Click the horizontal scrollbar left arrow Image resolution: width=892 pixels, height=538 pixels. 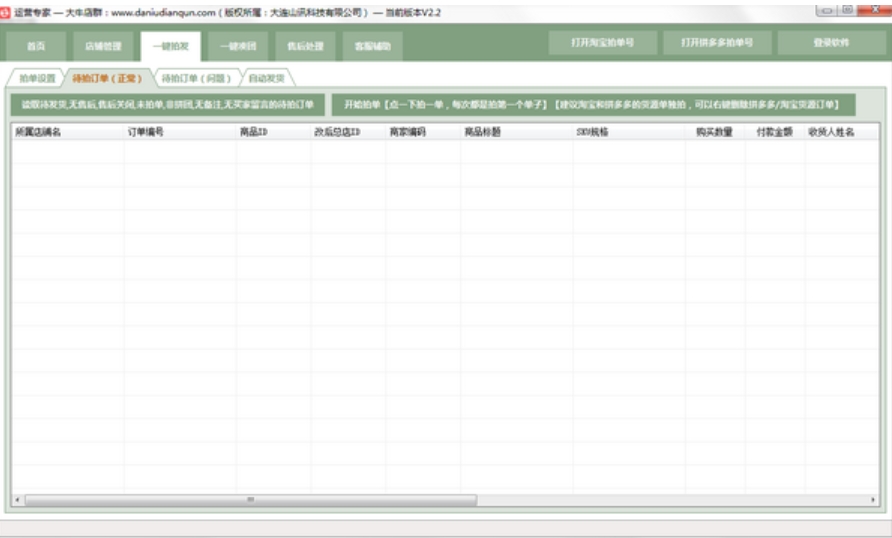click(x=18, y=499)
